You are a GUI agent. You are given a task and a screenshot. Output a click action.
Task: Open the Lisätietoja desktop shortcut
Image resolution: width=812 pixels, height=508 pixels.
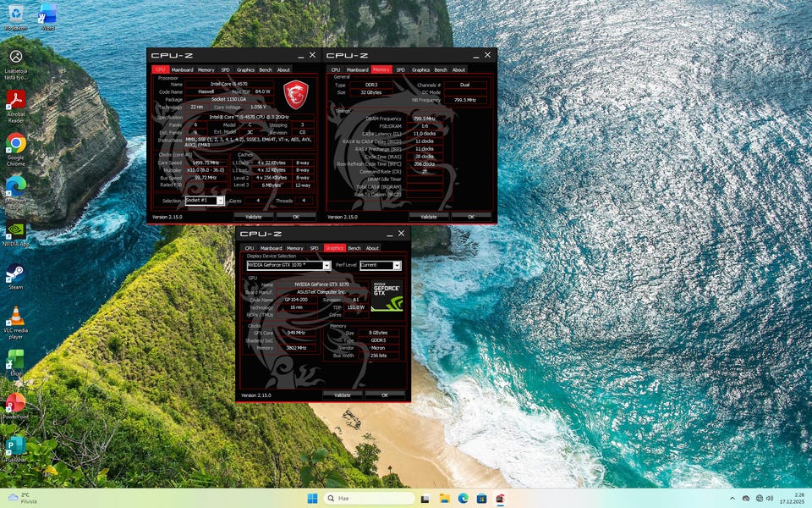pos(15,64)
